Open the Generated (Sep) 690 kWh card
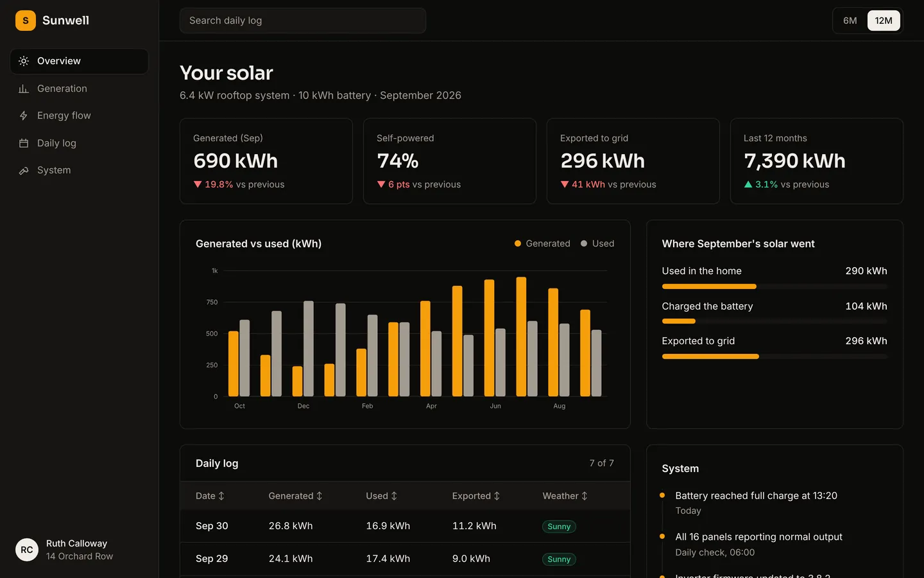Viewport: 924px width, 578px height. click(266, 161)
